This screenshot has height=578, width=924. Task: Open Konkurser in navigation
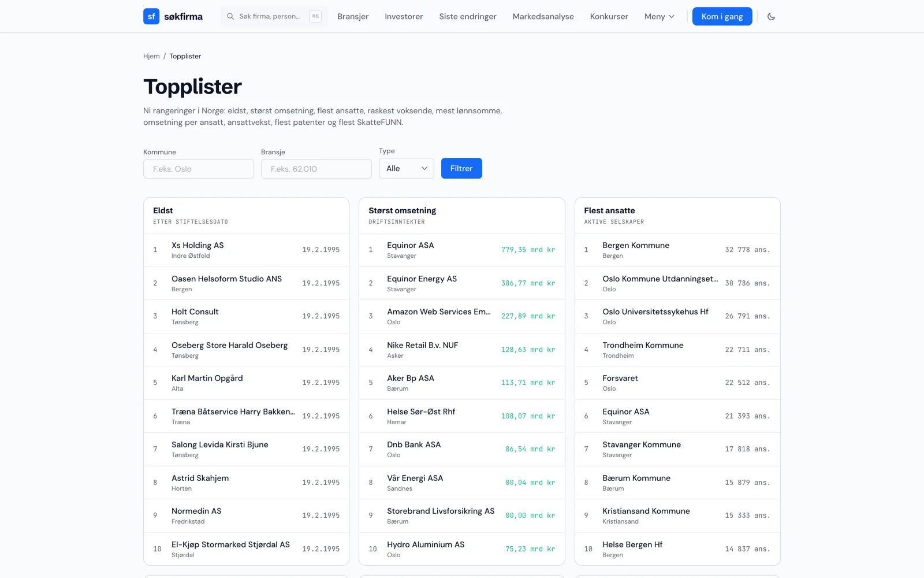[x=609, y=16]
